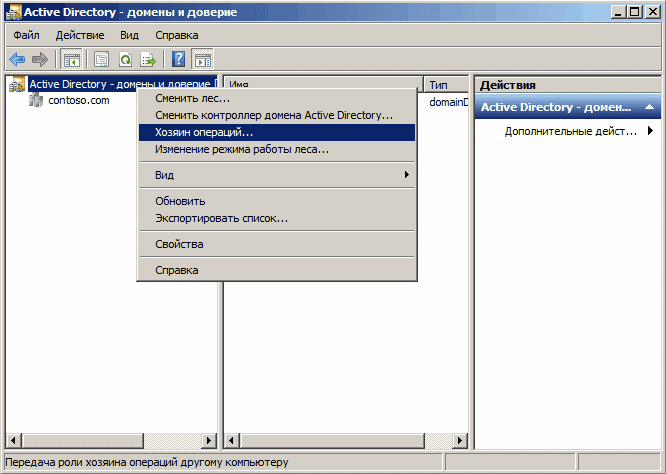Open Свойства from context menu
Screen dimensions: 666x474
coord(277,244)
